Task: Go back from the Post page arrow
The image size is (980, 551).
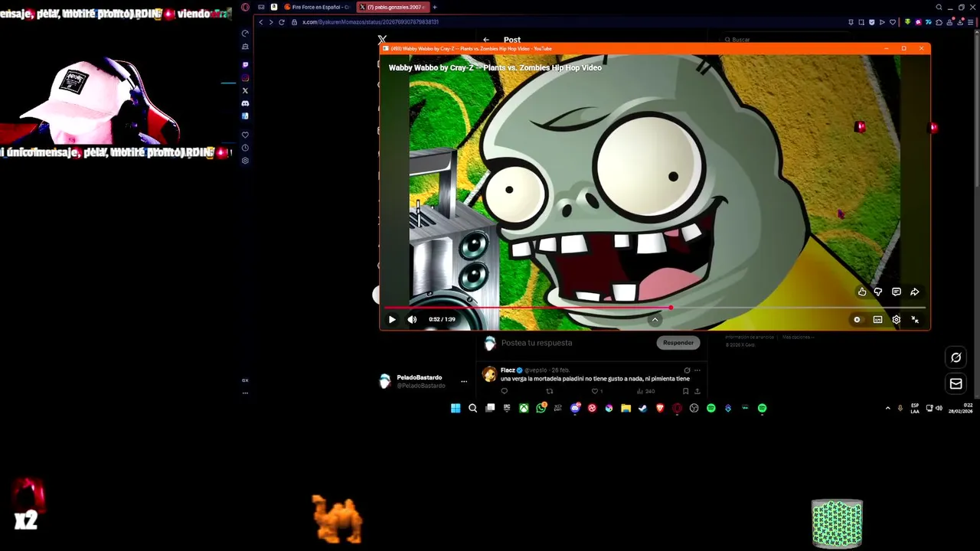Action: (486, 40)
